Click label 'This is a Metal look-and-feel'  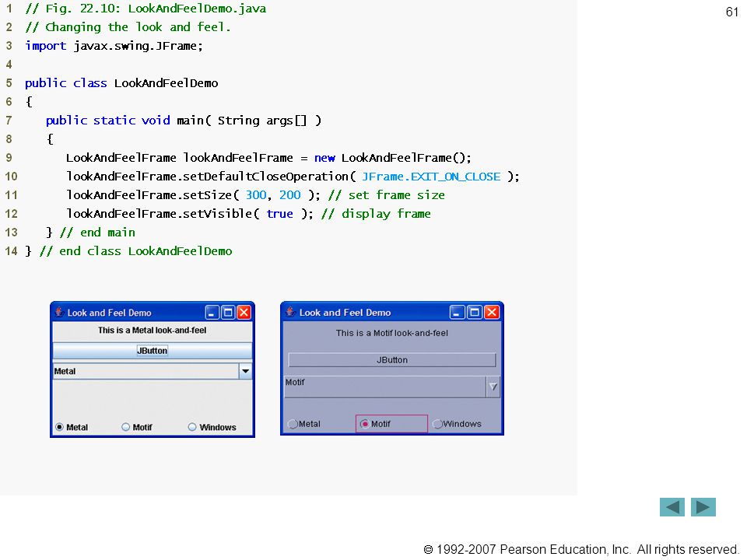coord(152,330)
